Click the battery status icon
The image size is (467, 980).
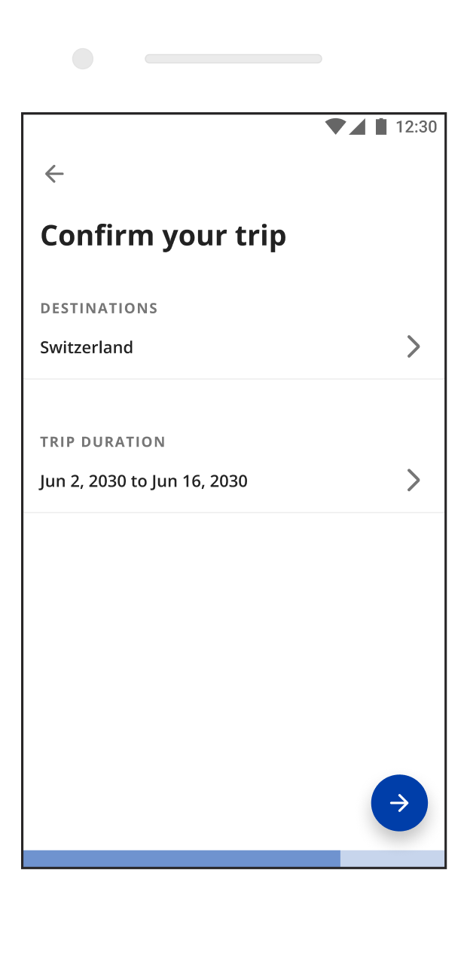point(381,127)
